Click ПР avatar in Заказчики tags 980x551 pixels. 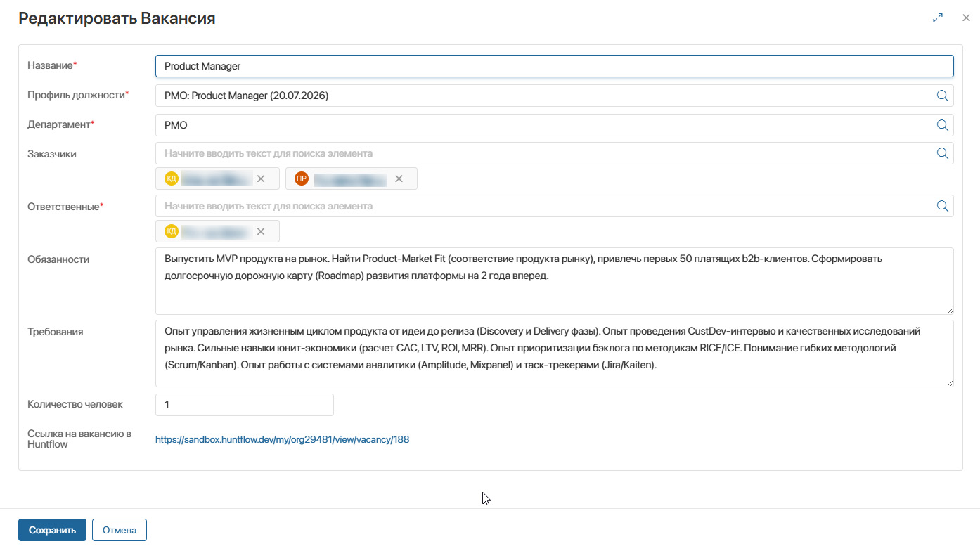[302, 179]
